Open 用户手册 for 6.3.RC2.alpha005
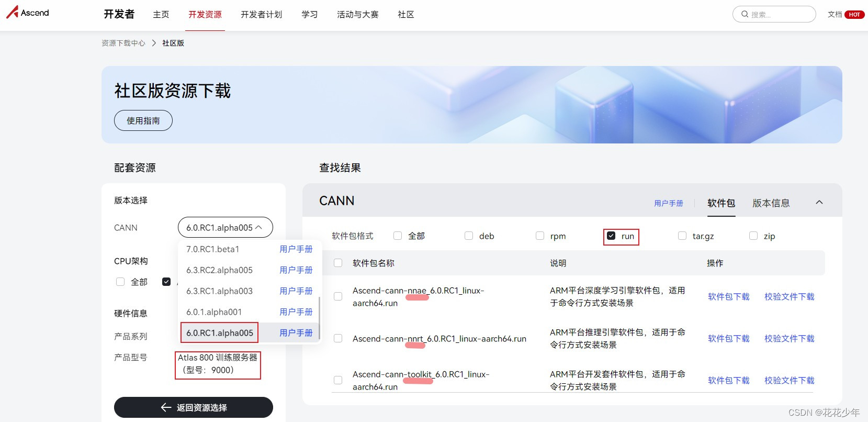 (x=296, y=270)
